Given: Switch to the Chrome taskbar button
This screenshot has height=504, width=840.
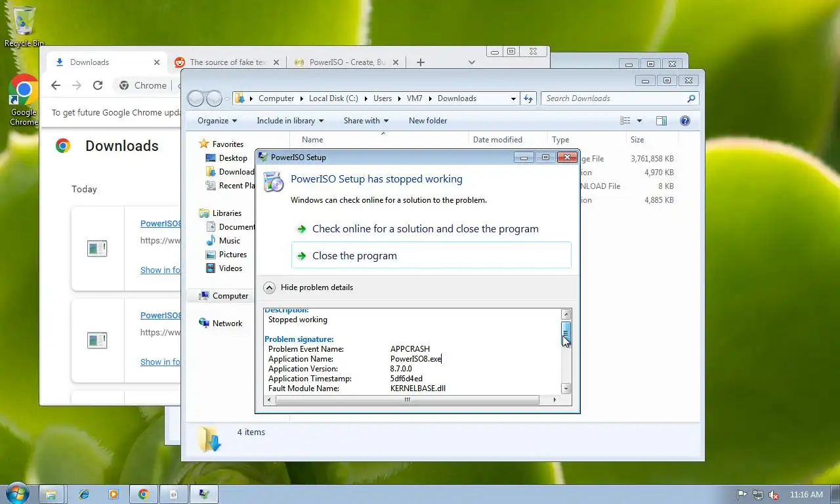Looking at the screenshot, I should click(143, 494).
